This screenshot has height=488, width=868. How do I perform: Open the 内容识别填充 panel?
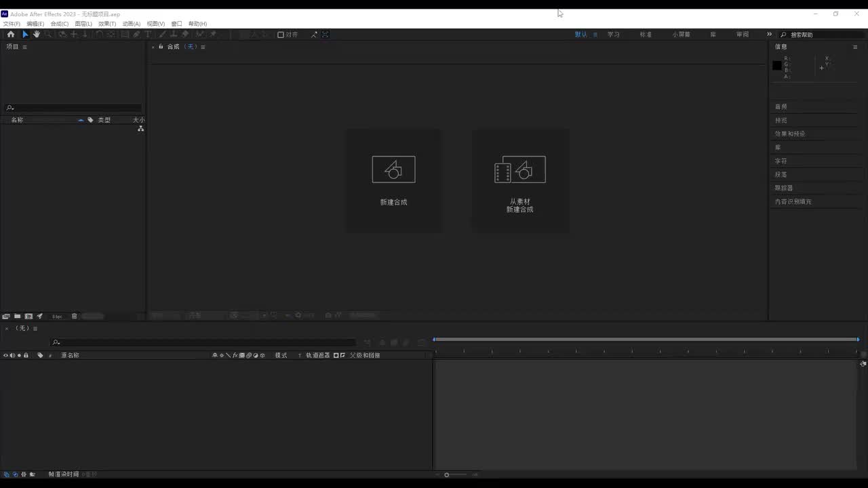(793, 201)
